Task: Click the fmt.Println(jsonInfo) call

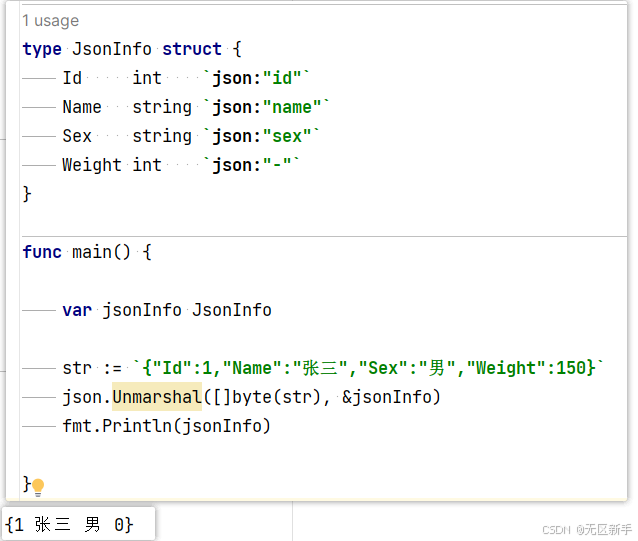Action: tap(166, 426)
